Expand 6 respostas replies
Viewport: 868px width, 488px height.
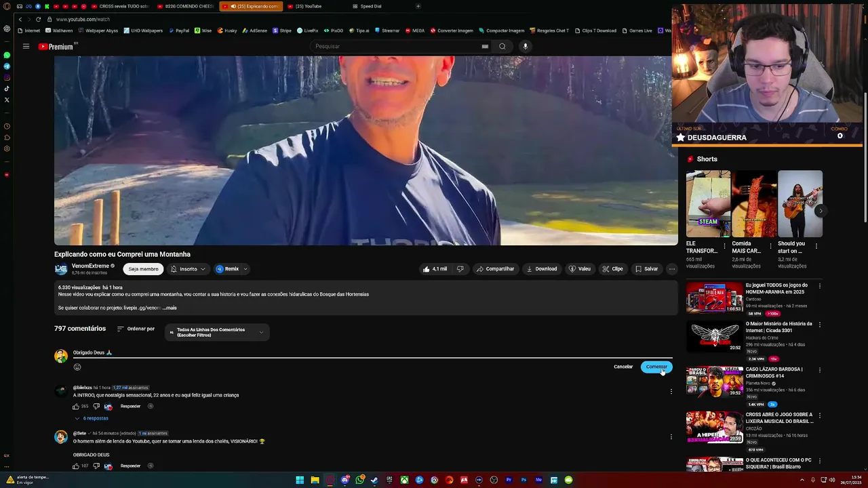(x=92, y=418)
